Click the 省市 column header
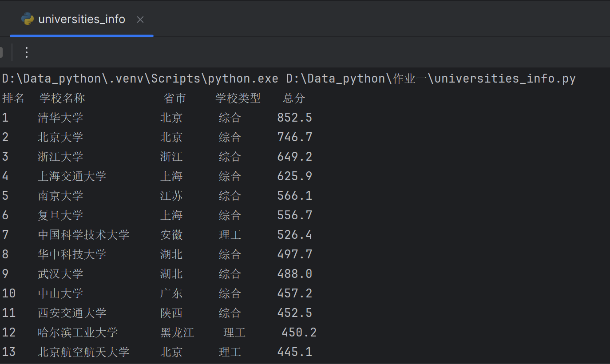 click(x=175, y=98)
